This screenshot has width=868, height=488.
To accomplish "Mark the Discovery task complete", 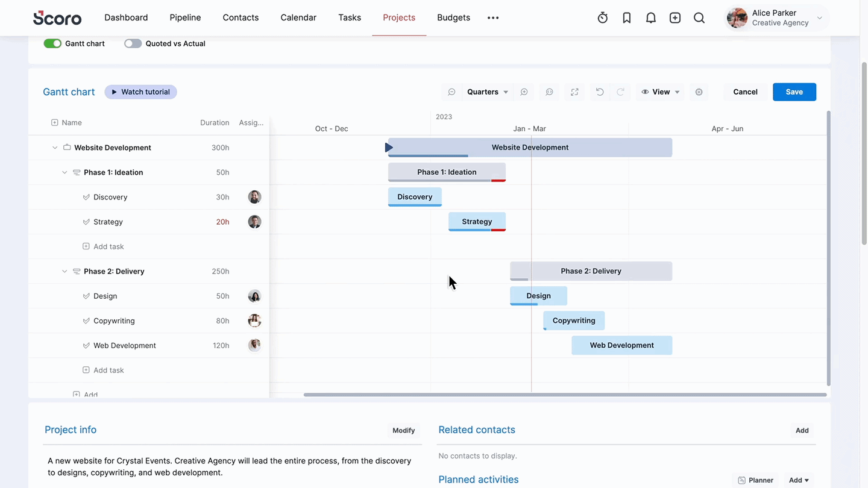I will click(x=86, y=197).
